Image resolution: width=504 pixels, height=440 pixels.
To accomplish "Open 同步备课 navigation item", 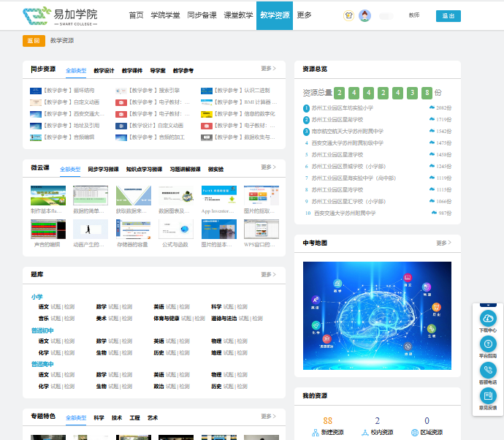I will tap(202, 15).
